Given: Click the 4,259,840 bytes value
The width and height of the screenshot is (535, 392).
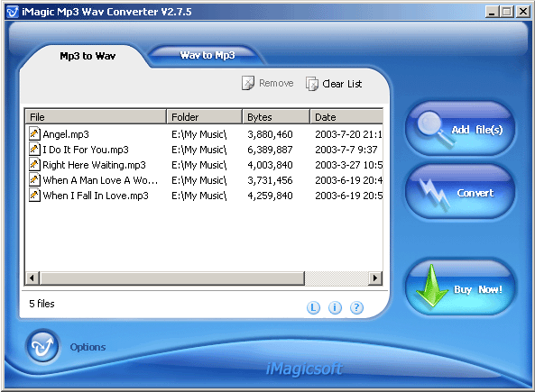Looking at the screenshot, I should (270, 196).
